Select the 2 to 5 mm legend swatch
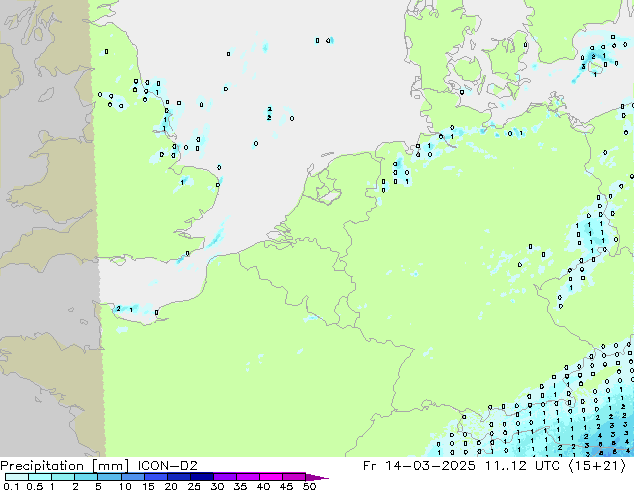This screenshot has width=634, height=490. tap(86, 477)
